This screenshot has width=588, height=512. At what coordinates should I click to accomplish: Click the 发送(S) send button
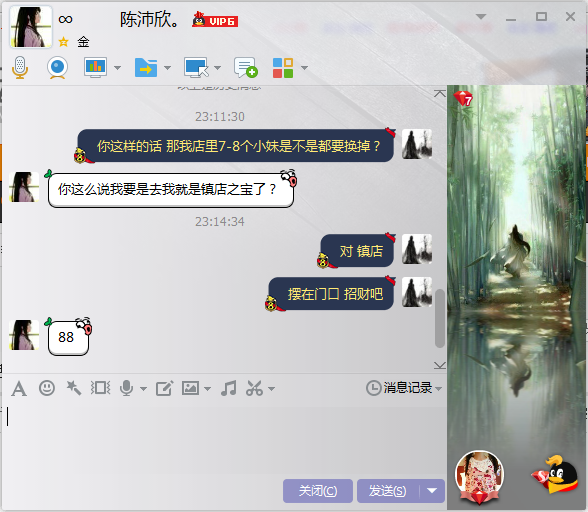tap(388, 491)
